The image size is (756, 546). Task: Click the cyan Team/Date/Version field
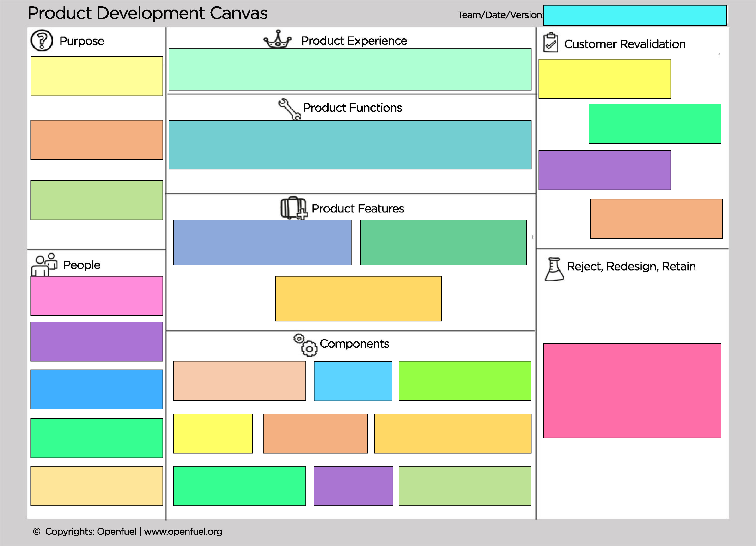[635, 15]
